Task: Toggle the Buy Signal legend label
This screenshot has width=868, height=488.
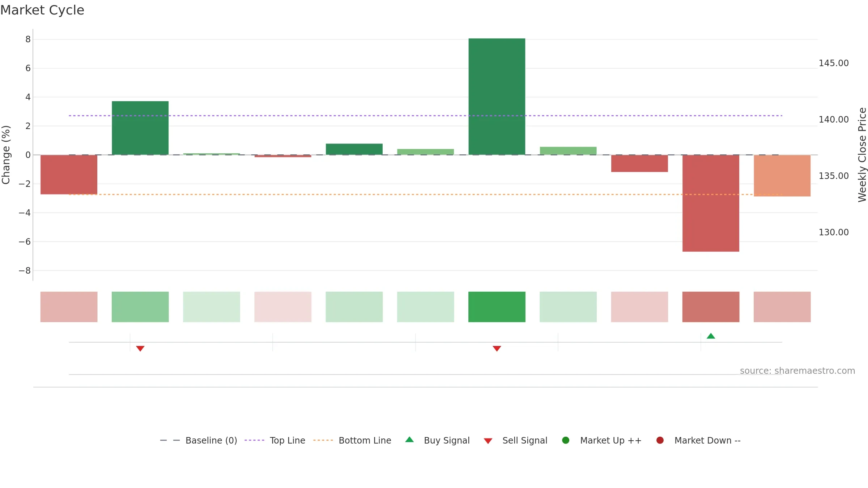Action: pos(447,440)
